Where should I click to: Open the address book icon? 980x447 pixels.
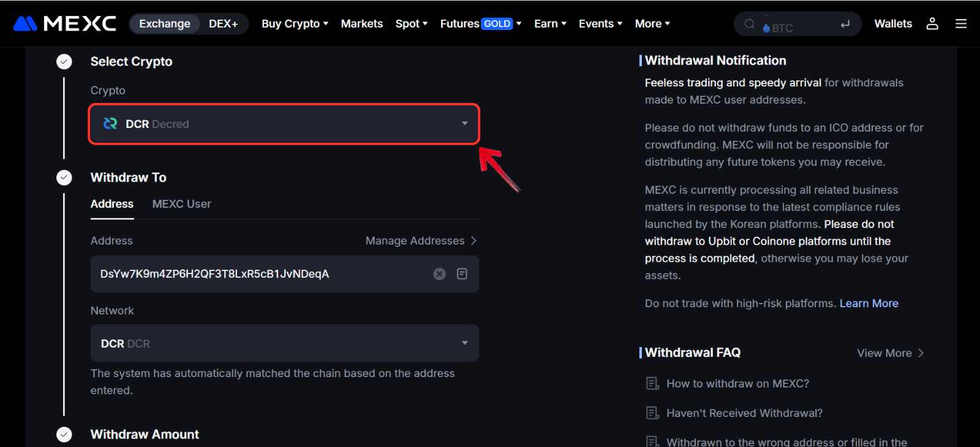tap(462, 273)
